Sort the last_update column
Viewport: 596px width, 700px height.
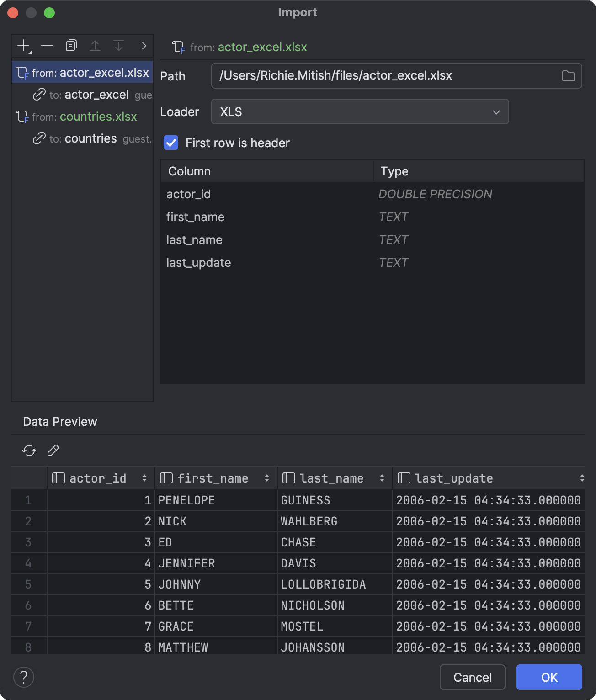click(582, 478)
